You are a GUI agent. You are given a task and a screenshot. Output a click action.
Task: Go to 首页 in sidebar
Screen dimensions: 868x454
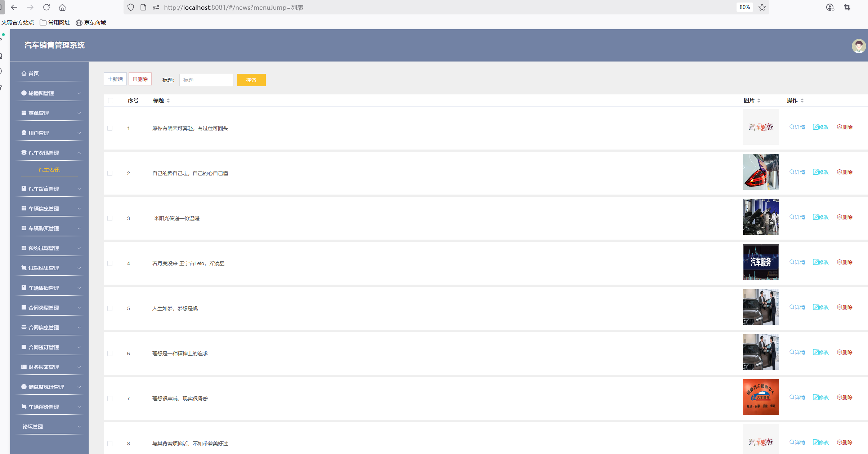pos(33,74)
